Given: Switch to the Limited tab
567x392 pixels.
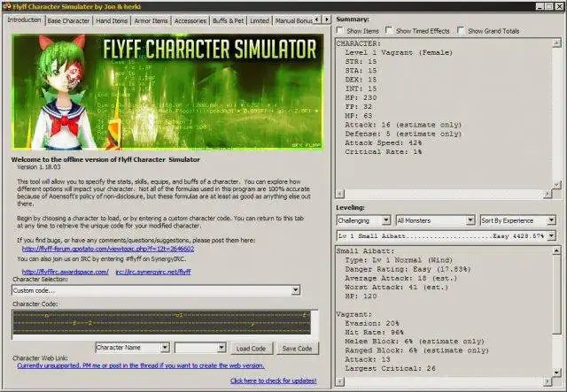Looking at the screenshot, I should 260,21.
